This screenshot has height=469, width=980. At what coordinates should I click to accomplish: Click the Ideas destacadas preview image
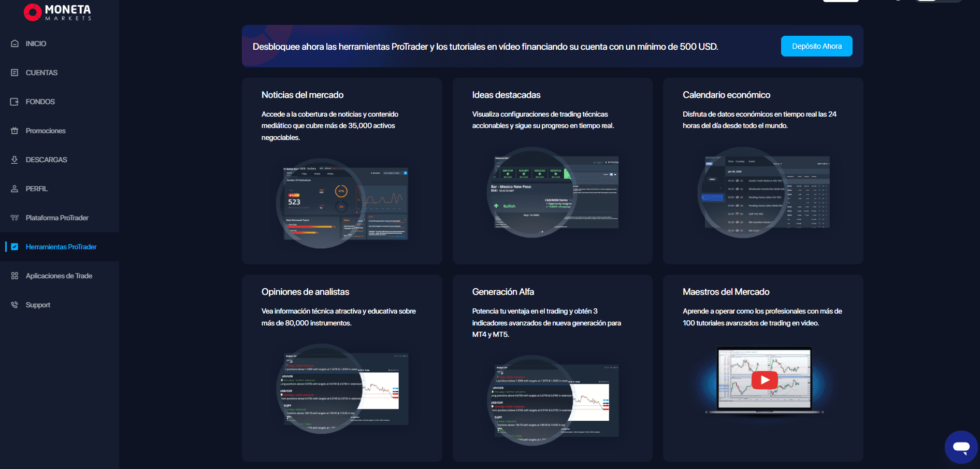[x=553, y=192]
